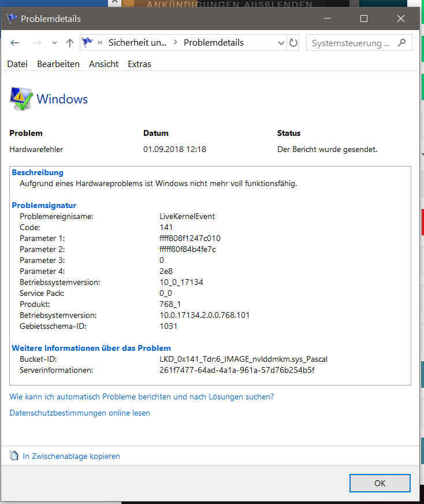The image size is (424, 504).
Task: Click the double chevron in address bar
Action: [100, 43]
